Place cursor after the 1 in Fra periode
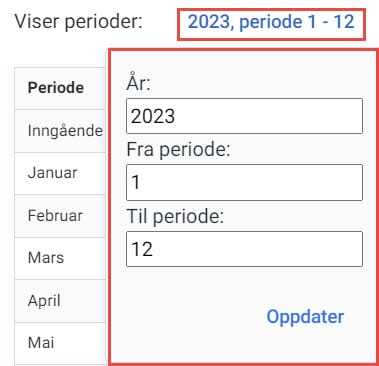 tap(142, 182)
